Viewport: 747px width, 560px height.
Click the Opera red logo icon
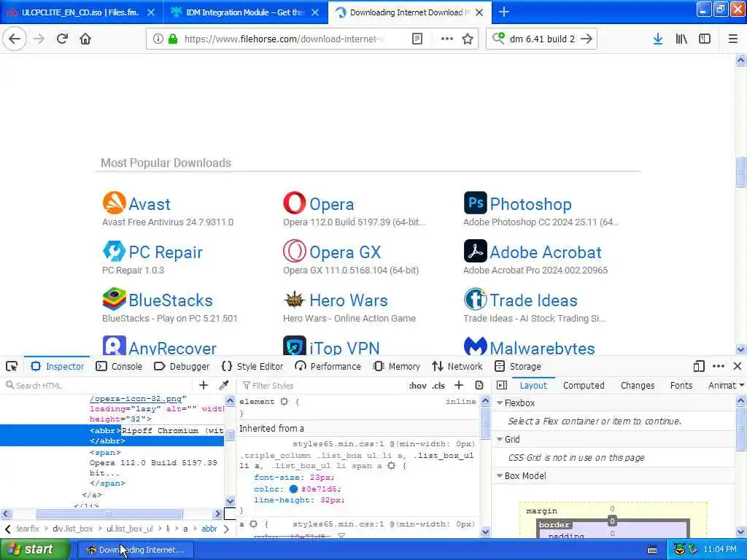(295, 203)
